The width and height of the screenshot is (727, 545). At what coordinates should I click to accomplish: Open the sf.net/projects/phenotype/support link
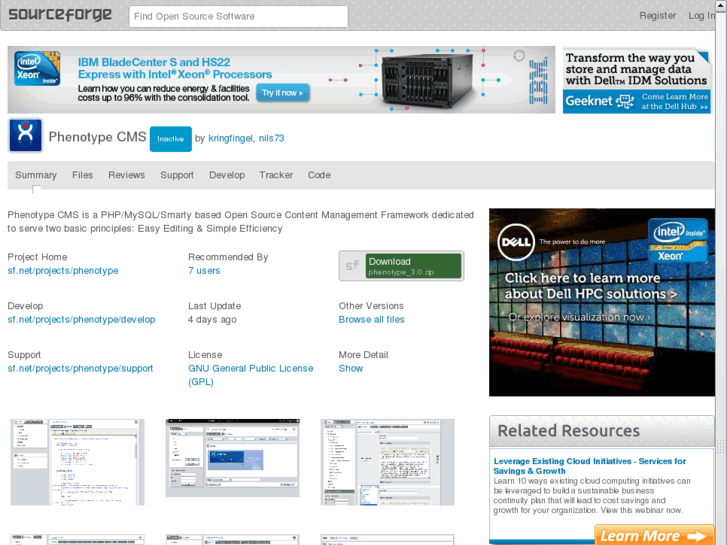tap(80, 368)
